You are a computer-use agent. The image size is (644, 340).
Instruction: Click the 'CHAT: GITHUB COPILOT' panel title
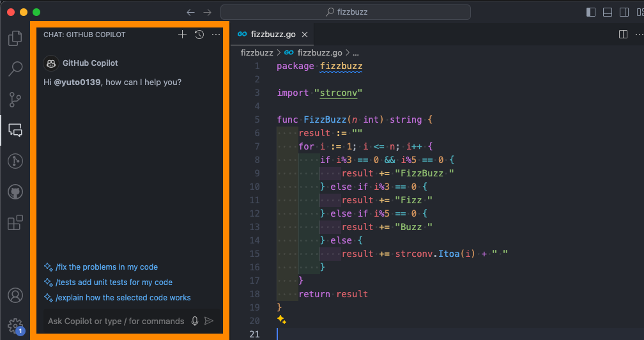pos(84,35)
